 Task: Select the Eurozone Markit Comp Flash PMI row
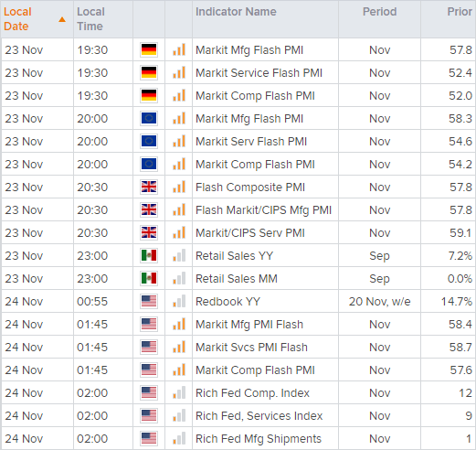pos(238,164)
